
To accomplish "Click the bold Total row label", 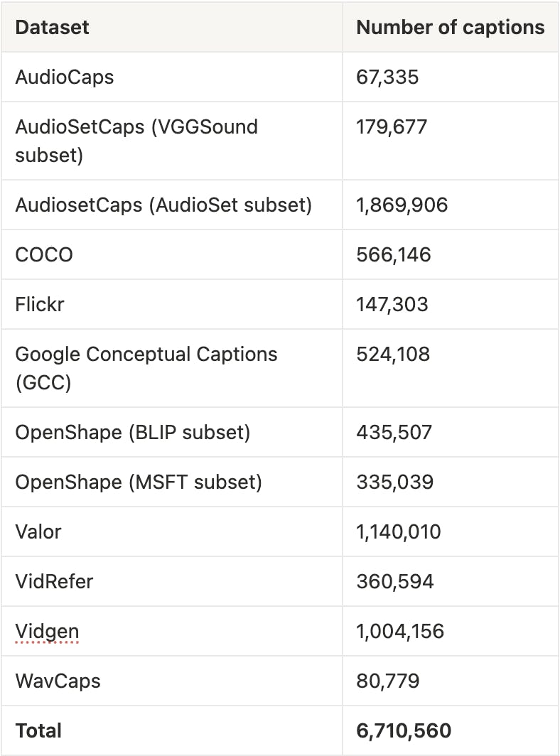I will (38, 730).
